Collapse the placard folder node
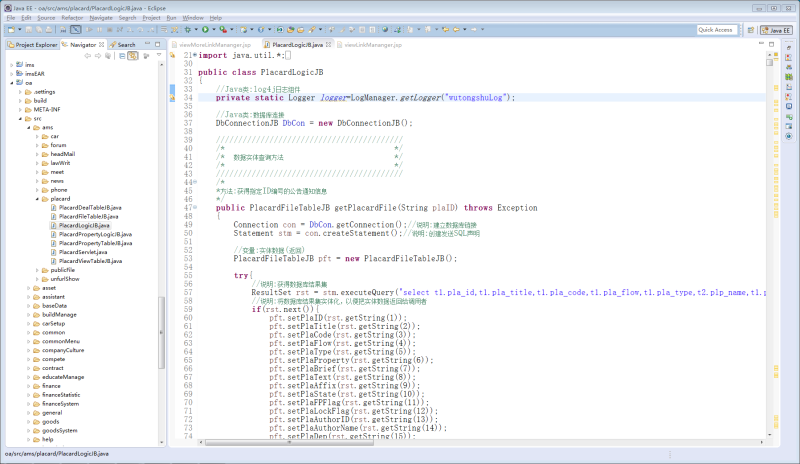The image size is (800, 464). click(x=37, y=199)
